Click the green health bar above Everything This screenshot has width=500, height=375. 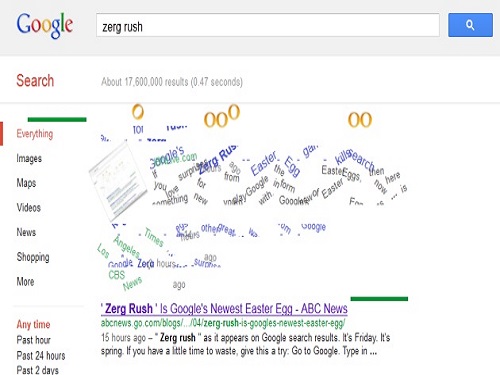[x=57, y=119]
